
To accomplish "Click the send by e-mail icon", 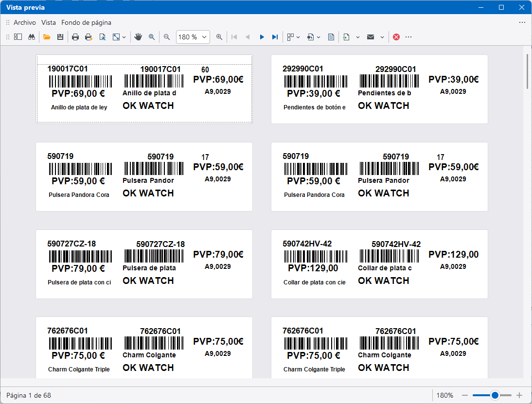I will tap(371, 37).
